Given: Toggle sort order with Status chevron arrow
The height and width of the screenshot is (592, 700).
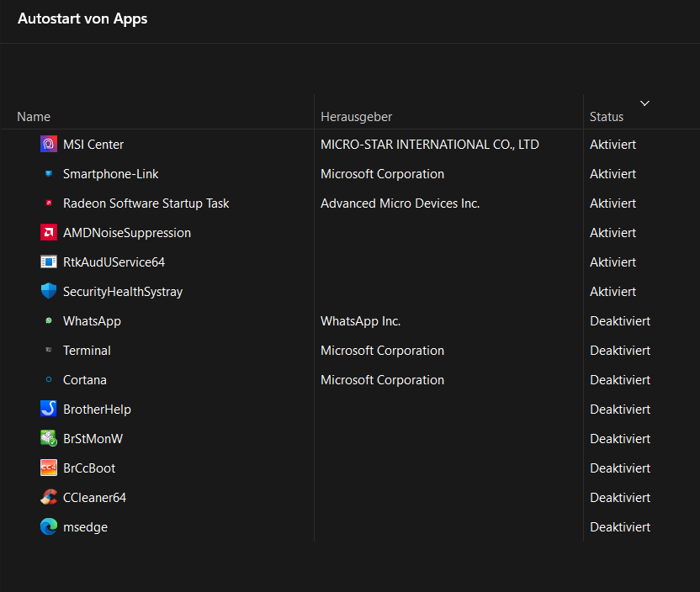Looking at the screenshot, I should point(644,103).
